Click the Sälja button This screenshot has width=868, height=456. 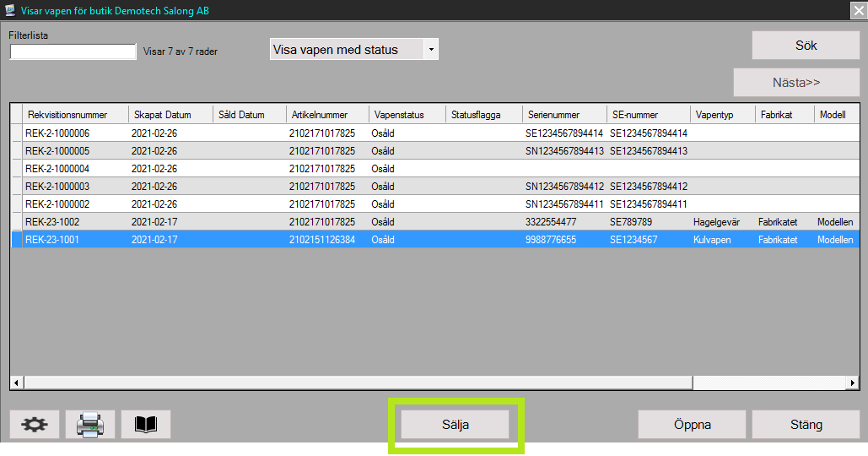[x=456, y=425]
